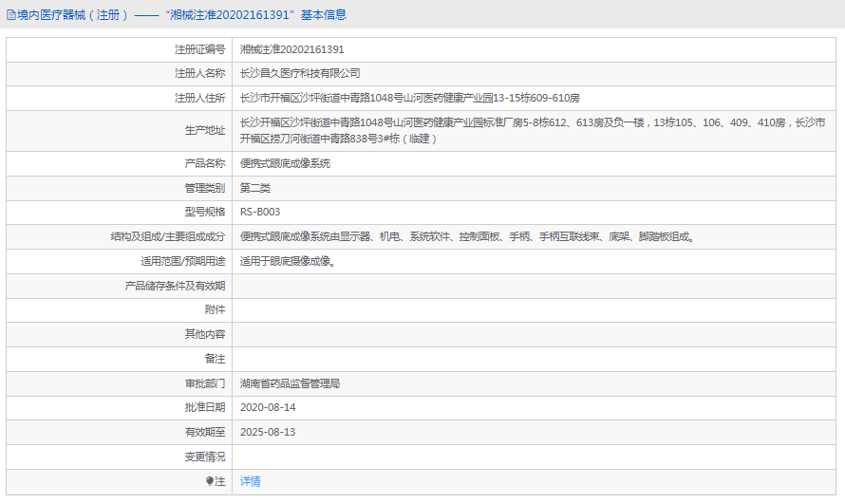Click the 注册人住所 label
Image resolution: width=845 pixels, height=504 pixels.
coord(199,98)
